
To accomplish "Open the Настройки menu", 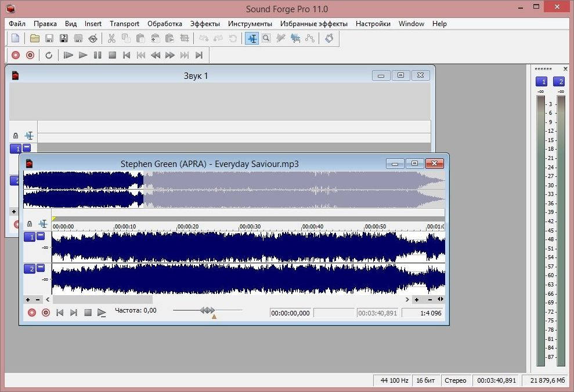I will coord(373,24).
